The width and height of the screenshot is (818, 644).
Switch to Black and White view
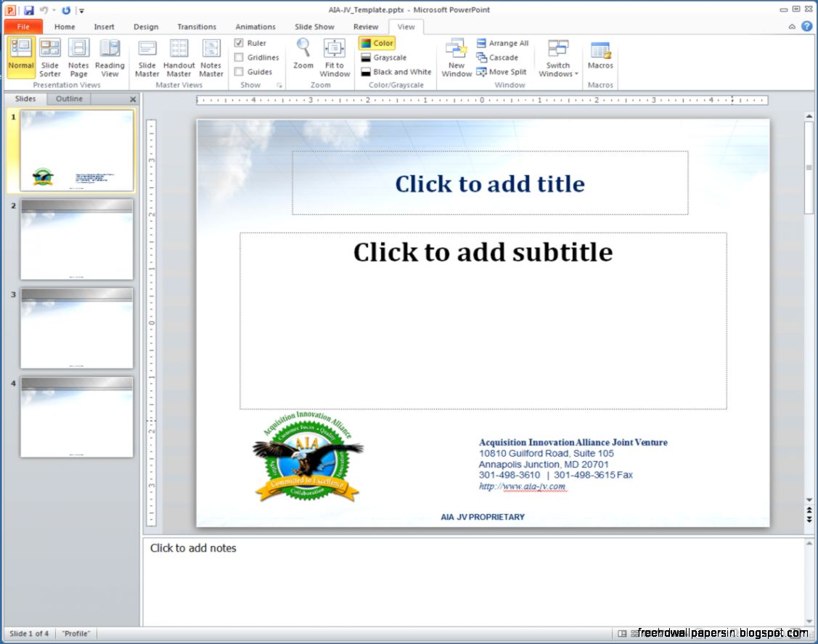point(396,72)
